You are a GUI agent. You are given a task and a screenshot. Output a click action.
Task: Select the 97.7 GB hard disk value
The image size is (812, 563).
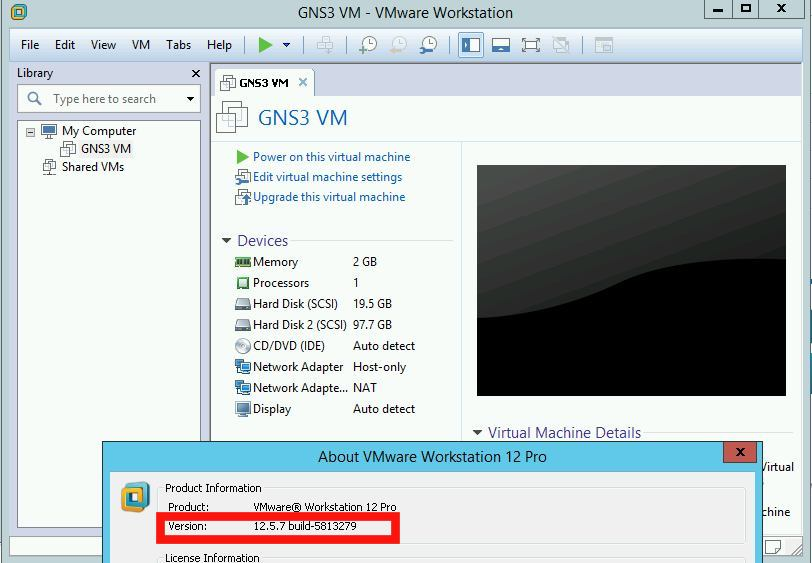click(372, 325)
